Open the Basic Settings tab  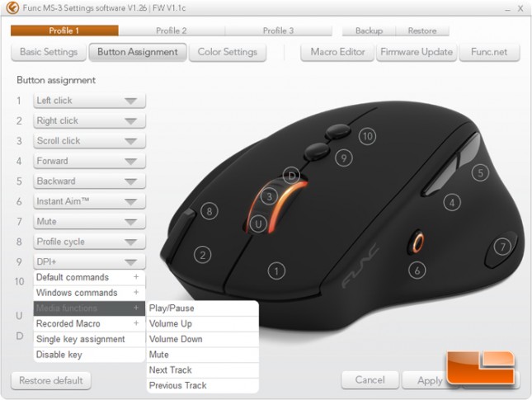(x=49, y=52)
